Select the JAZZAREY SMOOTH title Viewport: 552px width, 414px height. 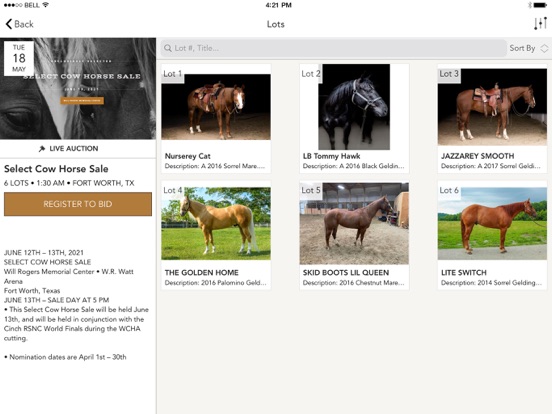477,156
